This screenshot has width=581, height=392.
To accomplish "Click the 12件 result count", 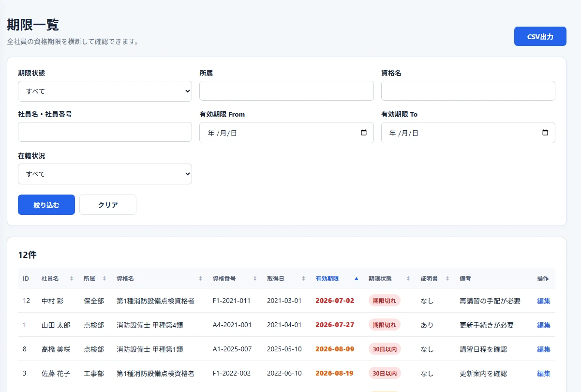I will (27, 255).
